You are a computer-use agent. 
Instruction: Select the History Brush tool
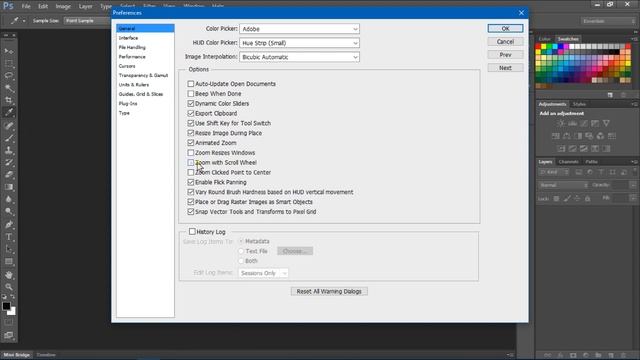click(x=9, y=162)
